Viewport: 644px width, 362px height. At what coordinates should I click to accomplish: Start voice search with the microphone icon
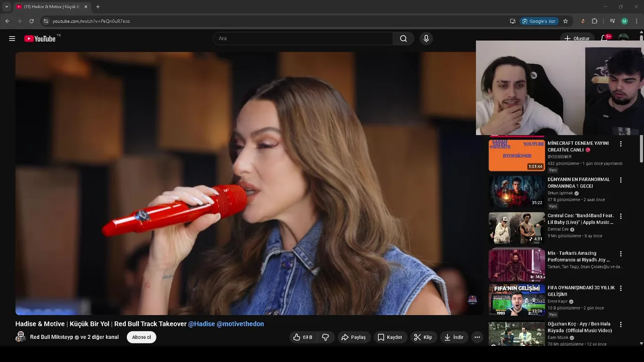tap(426, 39)
